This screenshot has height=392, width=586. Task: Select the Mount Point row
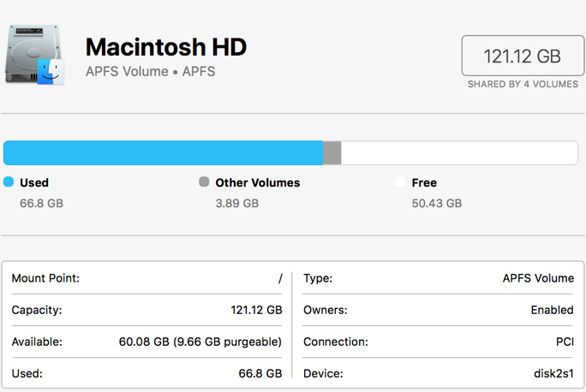146,278
